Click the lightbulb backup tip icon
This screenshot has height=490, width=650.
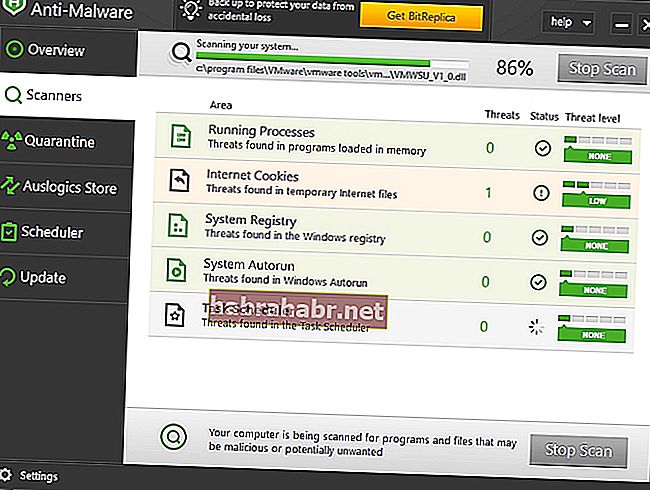190,11
